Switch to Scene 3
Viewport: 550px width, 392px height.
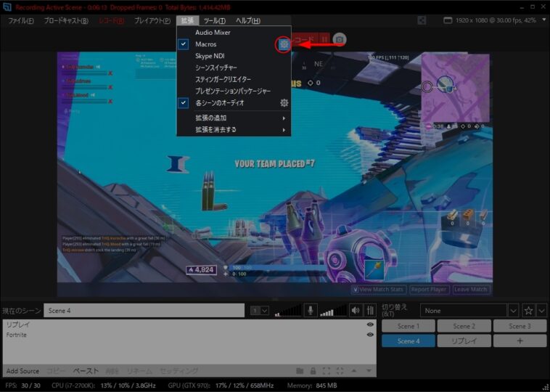[520, 326]
